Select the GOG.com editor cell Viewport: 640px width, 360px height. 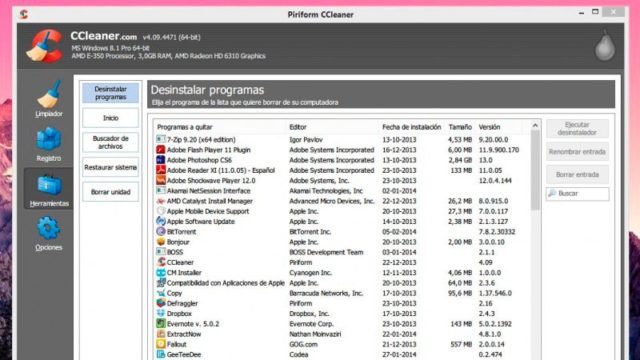tap(303, 344)
